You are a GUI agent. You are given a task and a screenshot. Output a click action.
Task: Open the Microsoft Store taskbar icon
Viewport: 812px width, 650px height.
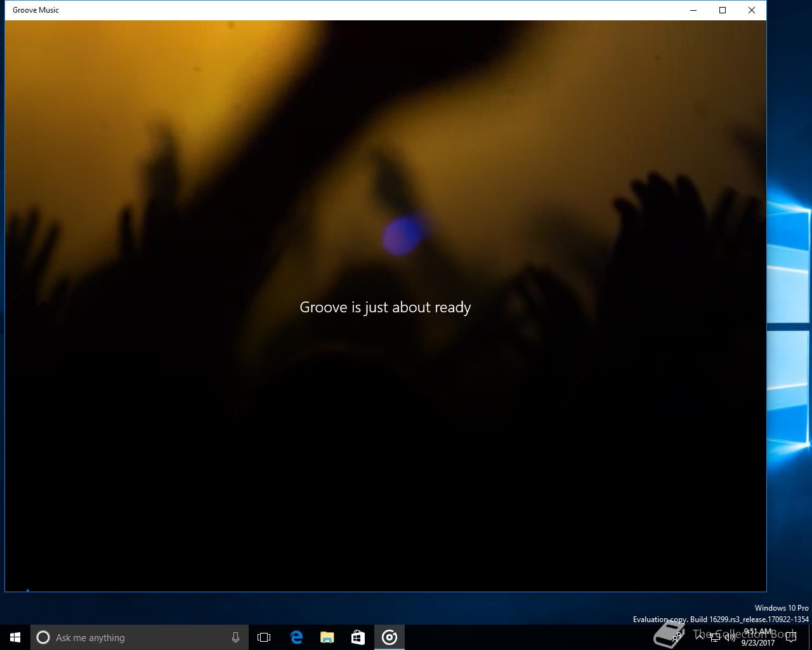(358, 637)
